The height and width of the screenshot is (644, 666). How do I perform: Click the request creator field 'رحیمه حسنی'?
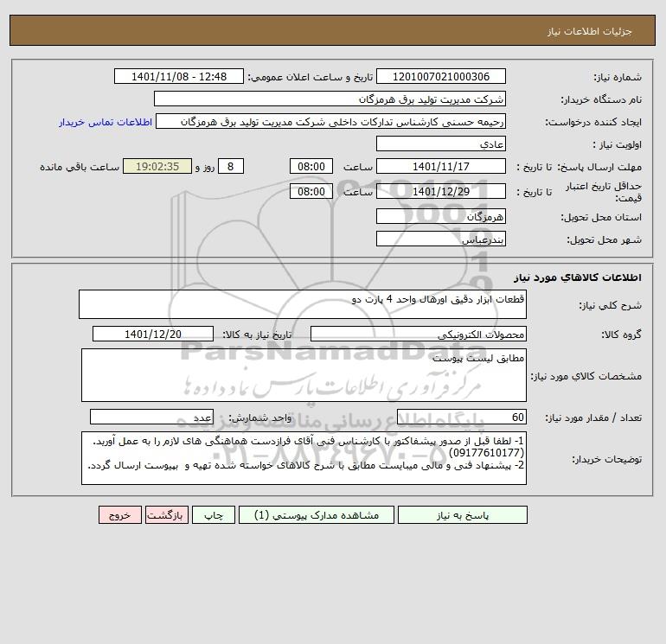coord(330,121)
